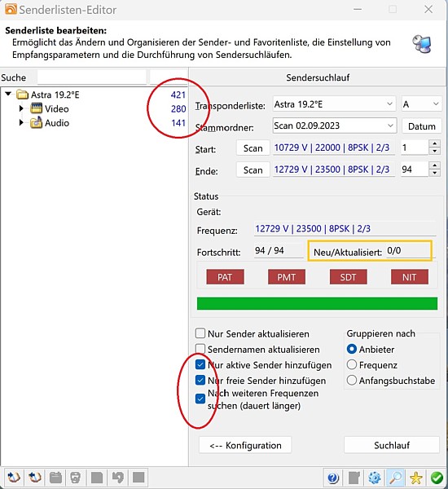
Task: Click the first import arrow toolbar icon
Action: tap(13, 477)
